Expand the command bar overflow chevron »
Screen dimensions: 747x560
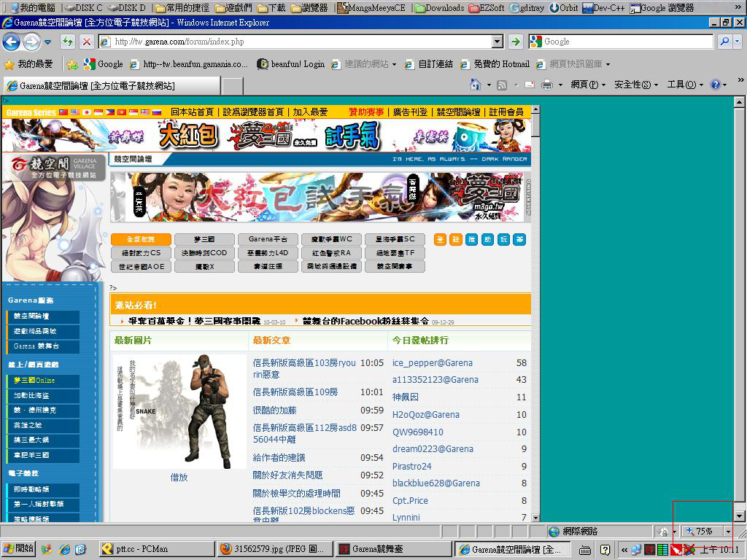click(740, 80)
